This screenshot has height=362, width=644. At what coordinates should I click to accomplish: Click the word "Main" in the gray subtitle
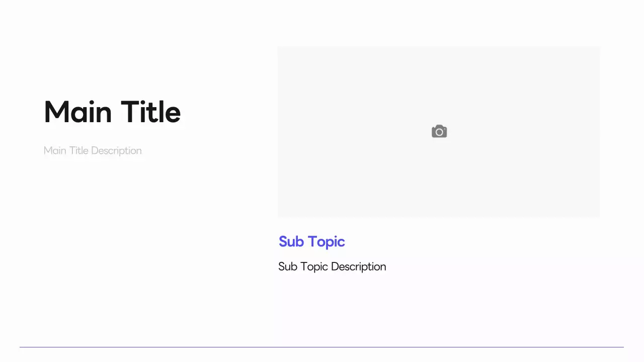point(55,151)
